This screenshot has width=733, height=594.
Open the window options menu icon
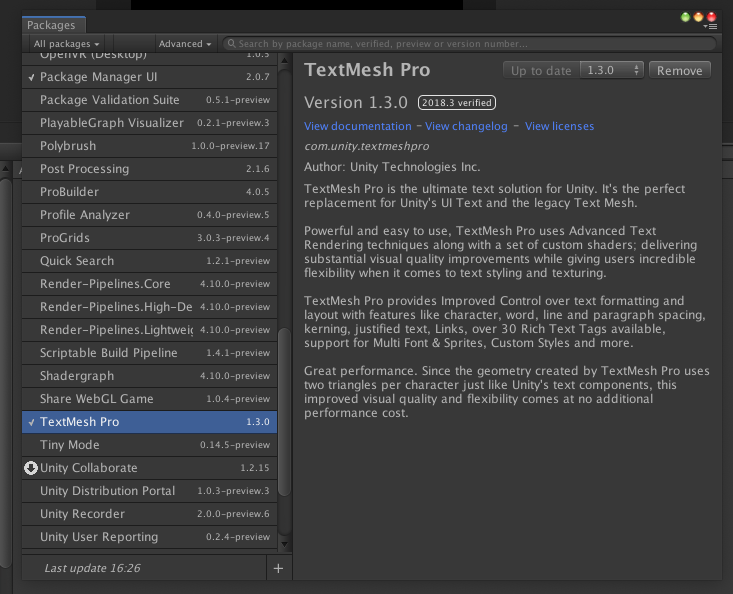click(711, 27)
